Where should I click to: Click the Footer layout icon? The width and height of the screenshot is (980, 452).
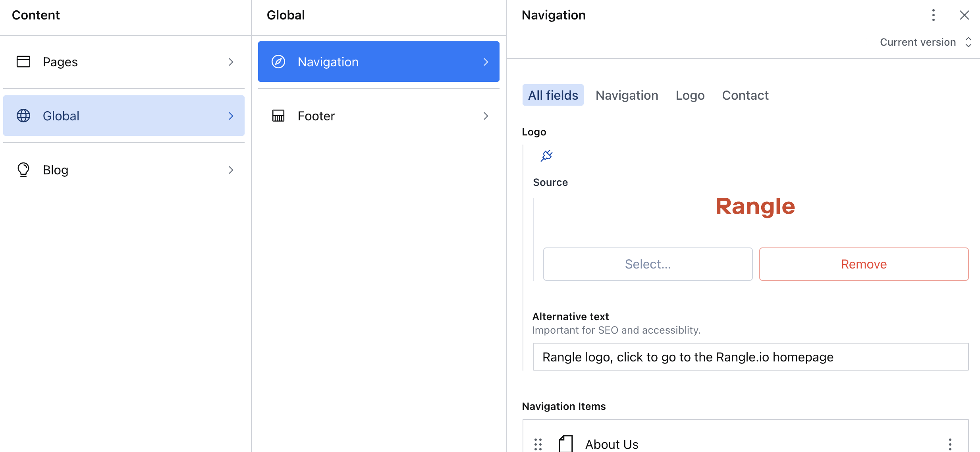point(278,116)
